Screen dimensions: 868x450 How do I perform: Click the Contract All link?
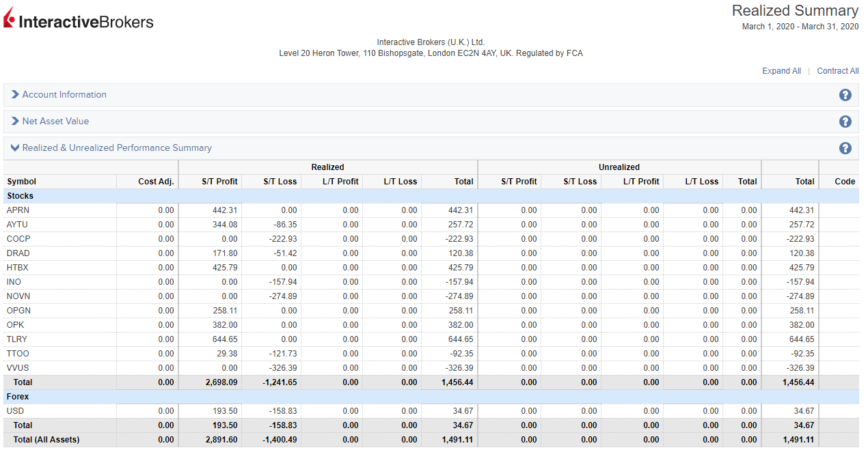tap(837, 71)
